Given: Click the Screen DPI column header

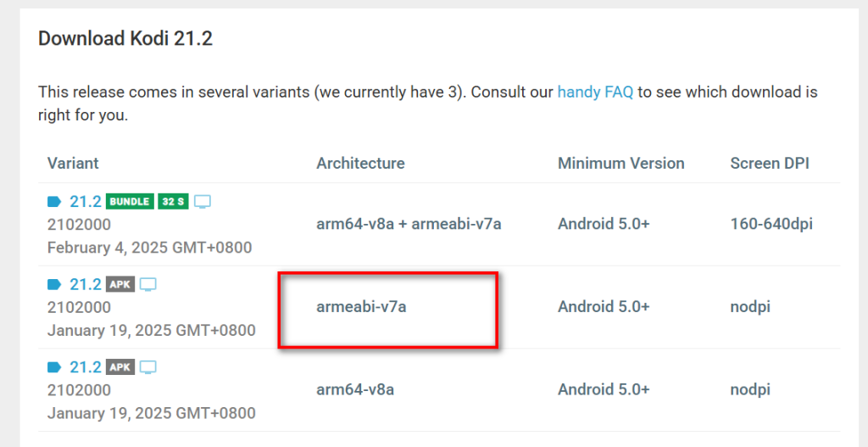Looking at the screenshot, I should point(770,164).
